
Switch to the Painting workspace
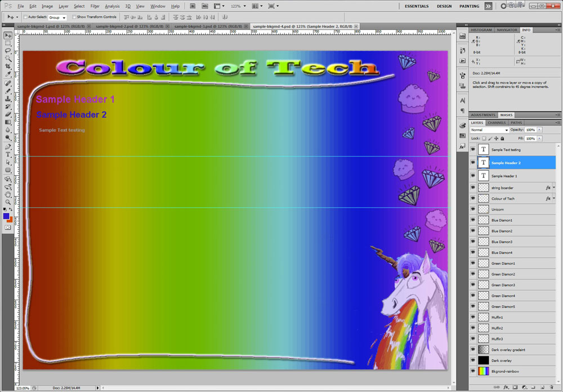coord(469,6)
